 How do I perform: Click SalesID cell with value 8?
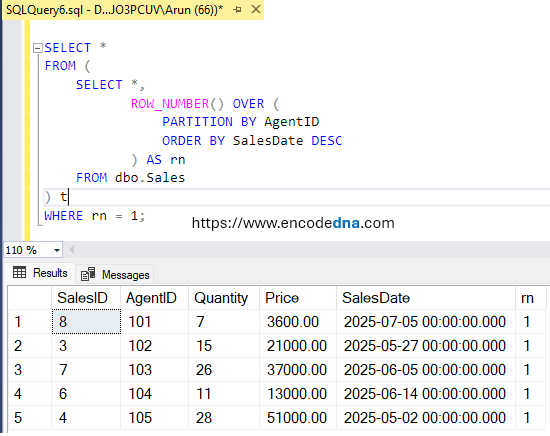tap(86, 322)
